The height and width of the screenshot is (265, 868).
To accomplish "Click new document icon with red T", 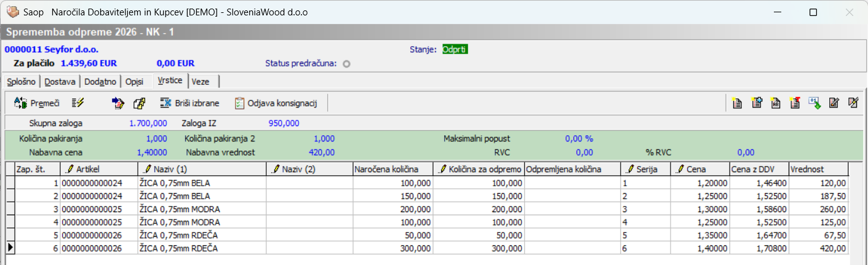I will click(795, 103).
